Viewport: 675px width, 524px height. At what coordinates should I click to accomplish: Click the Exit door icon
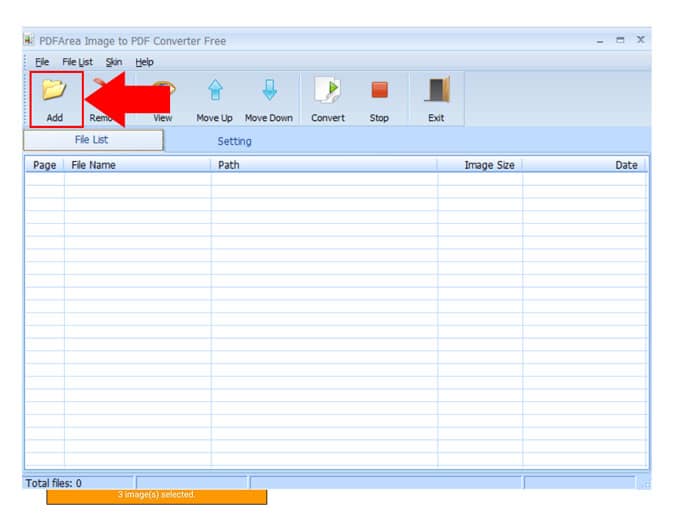[436, 91]
